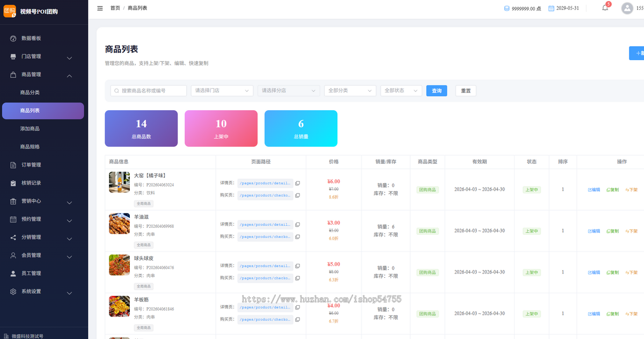Copy detail page path for 羊板筋
Screen dimensions: 644x339
coord(297,307)
